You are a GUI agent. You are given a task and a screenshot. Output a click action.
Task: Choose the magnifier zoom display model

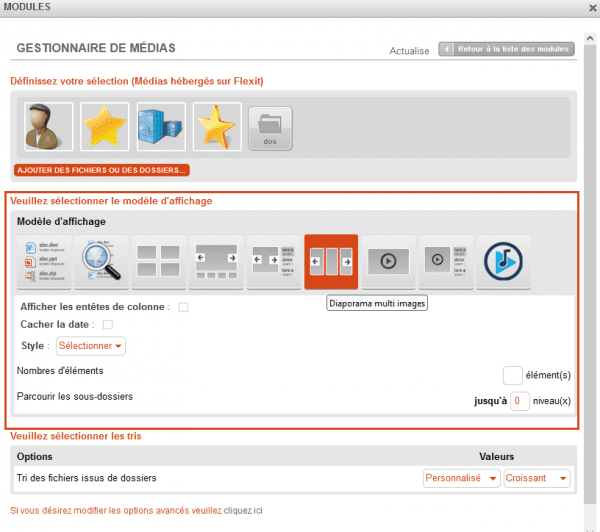(x=101, y=262)
